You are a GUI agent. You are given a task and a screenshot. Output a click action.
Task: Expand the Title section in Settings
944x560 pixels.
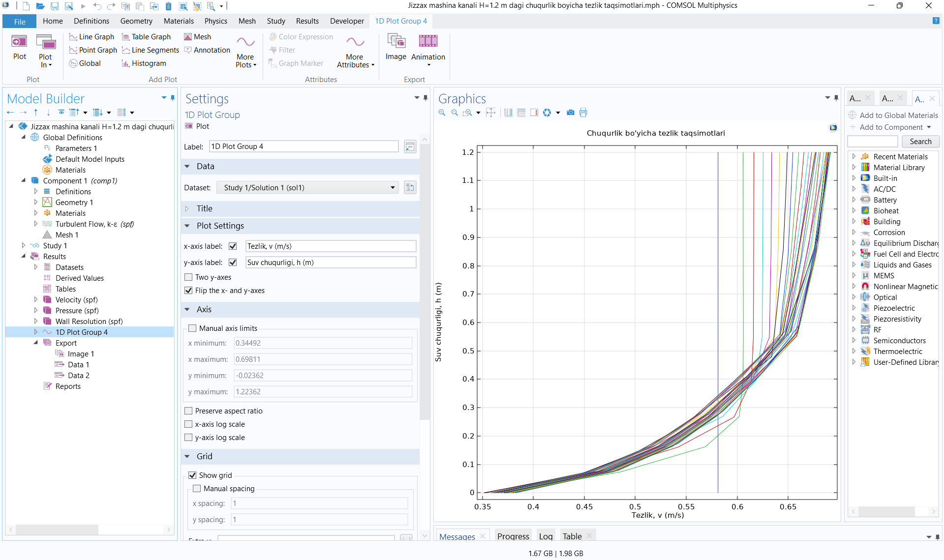click(187, 208)
